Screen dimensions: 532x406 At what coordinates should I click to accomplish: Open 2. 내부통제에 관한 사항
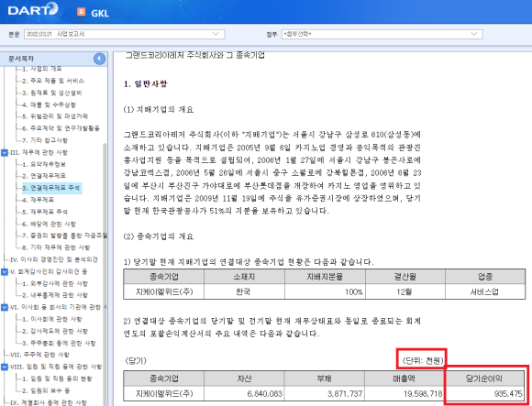click(55, 295)
